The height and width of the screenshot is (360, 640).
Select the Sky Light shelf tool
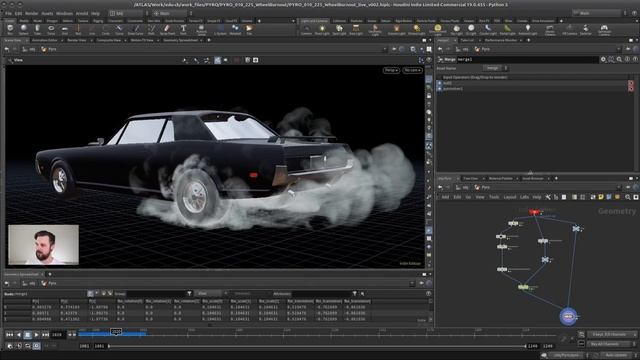click(456, 29)
